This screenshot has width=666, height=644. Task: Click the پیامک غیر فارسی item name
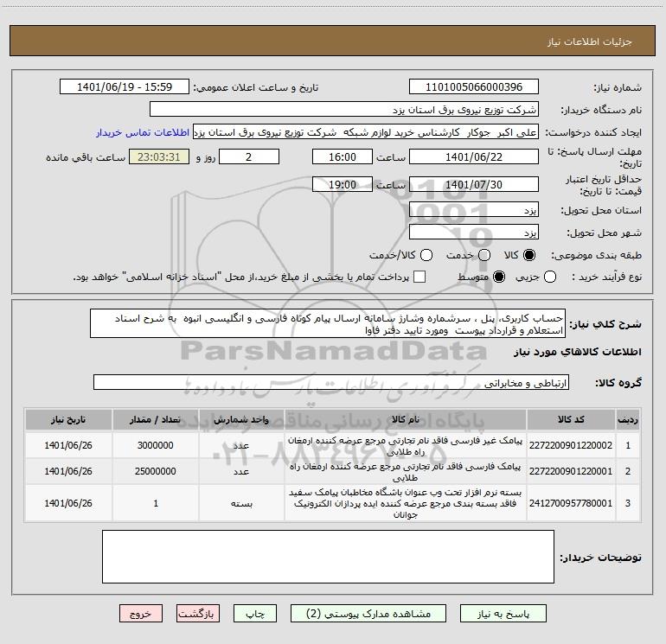point(405,446)
